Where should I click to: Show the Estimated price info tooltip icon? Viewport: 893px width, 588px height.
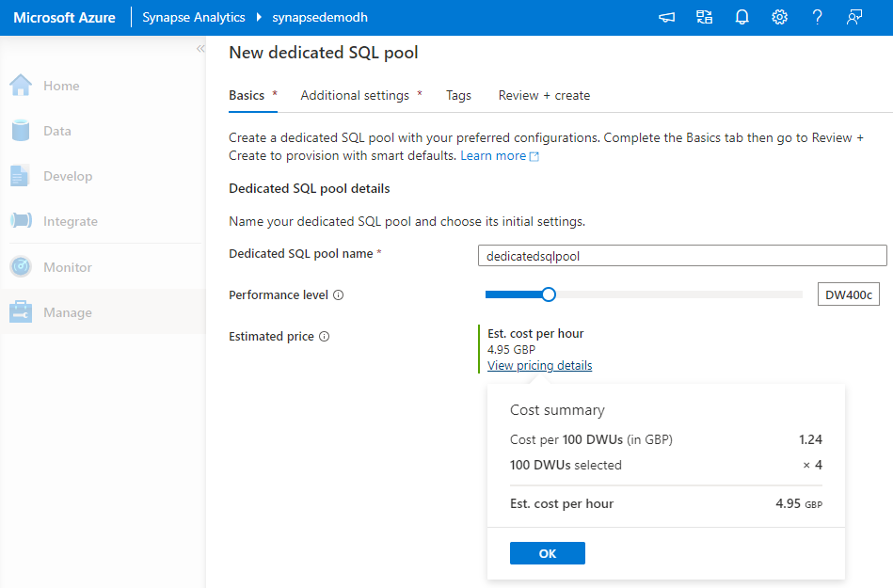(324, 337)
